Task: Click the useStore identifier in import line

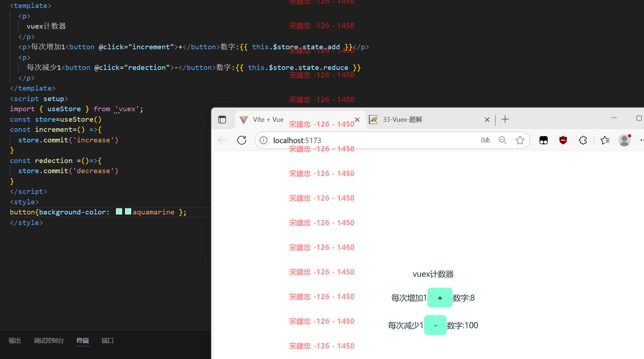Action: point(64,109)
